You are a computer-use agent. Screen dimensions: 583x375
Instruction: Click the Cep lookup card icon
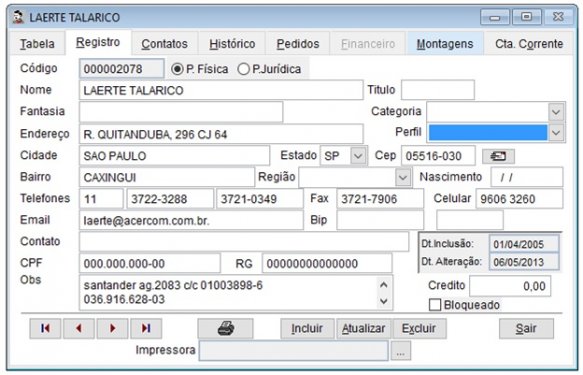(x=498, y=156)
